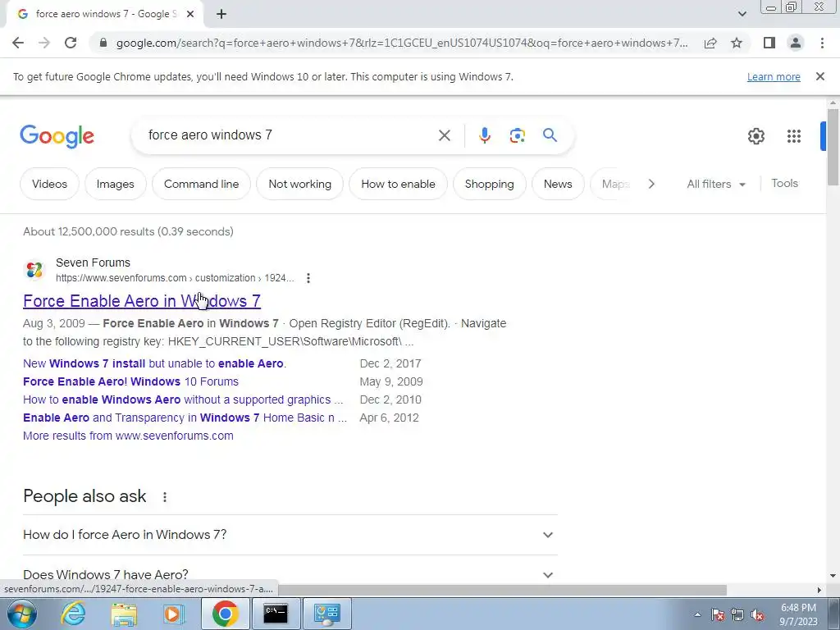Click the sevenforums.com URL breadcrumb text
This screenshot has width=840, height=630.
click(x=175, y=278)
